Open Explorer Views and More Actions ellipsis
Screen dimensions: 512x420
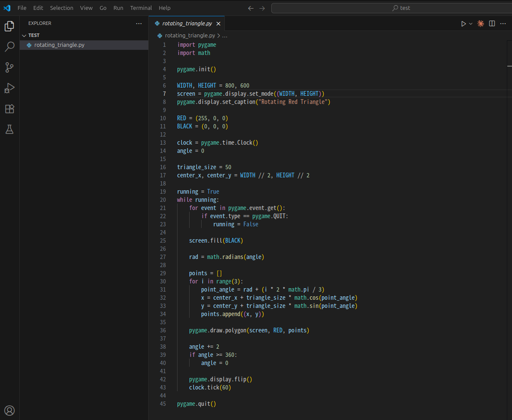[139, 24]
